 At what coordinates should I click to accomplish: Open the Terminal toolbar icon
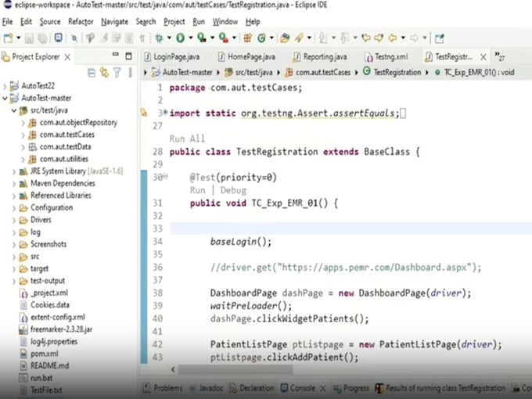pyautogui.click(x=59, y=38)
